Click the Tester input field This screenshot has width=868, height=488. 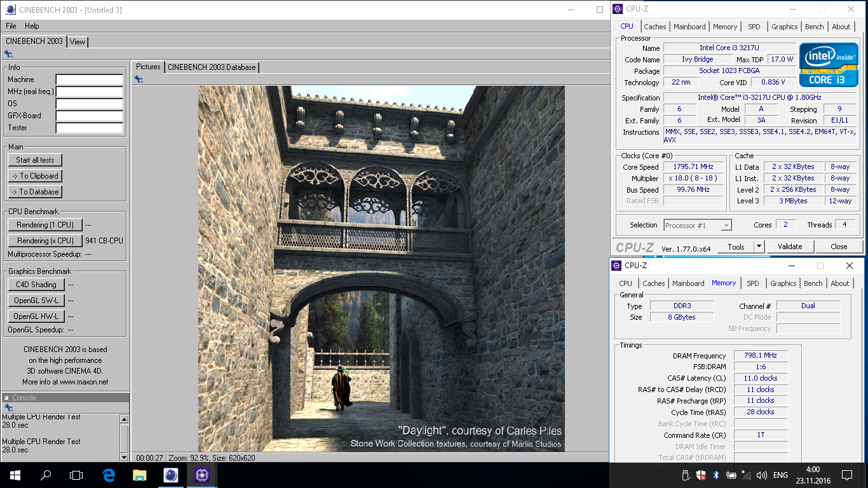tap(90, 128)
